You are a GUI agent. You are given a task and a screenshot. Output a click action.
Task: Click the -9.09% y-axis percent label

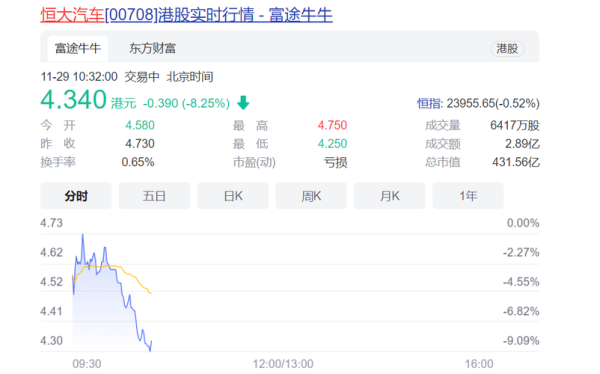tap(521, 340)
